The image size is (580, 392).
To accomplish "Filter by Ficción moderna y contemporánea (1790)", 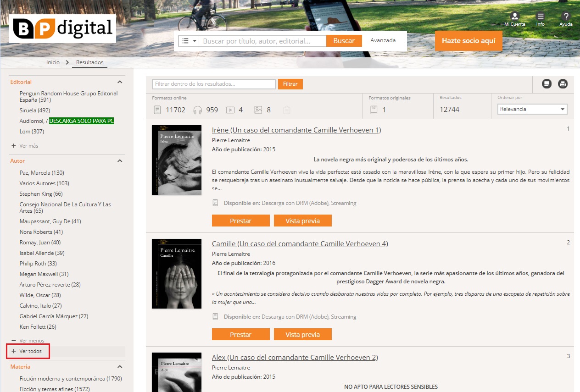I will pos(71,379).
